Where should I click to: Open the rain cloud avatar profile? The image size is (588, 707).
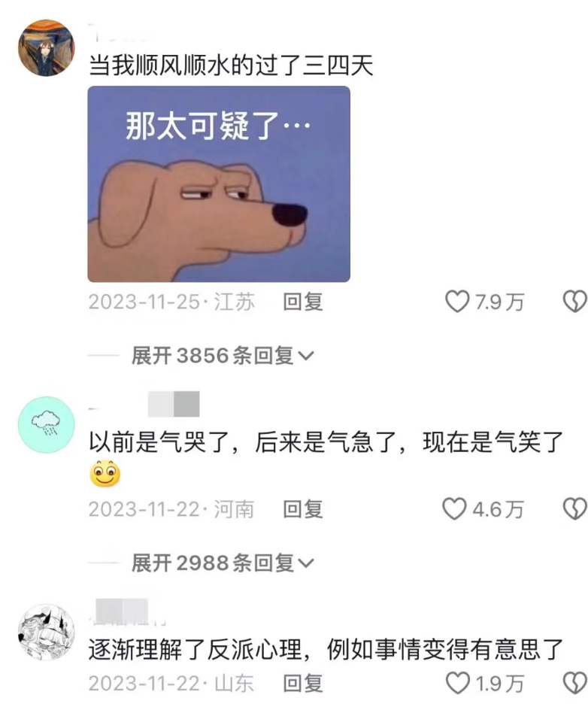click(46, 425)
